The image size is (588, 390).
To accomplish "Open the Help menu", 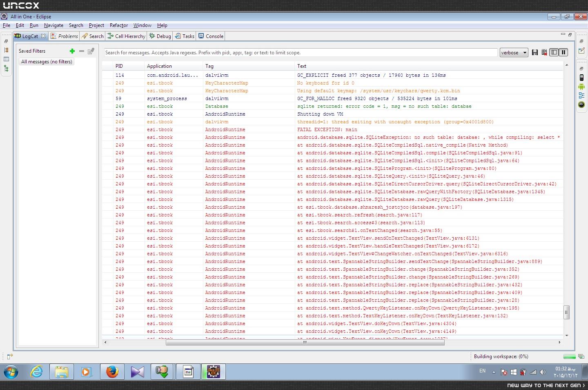I will click(x=162, y=25).
